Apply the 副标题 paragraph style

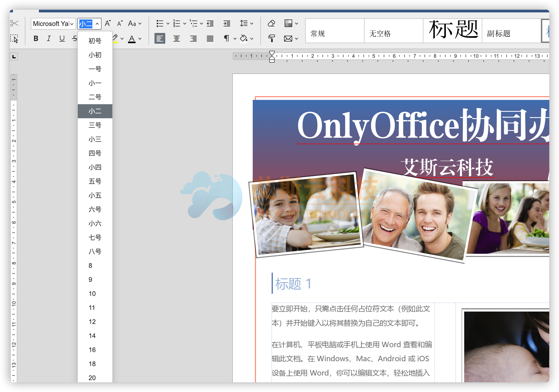coord(511,31)
